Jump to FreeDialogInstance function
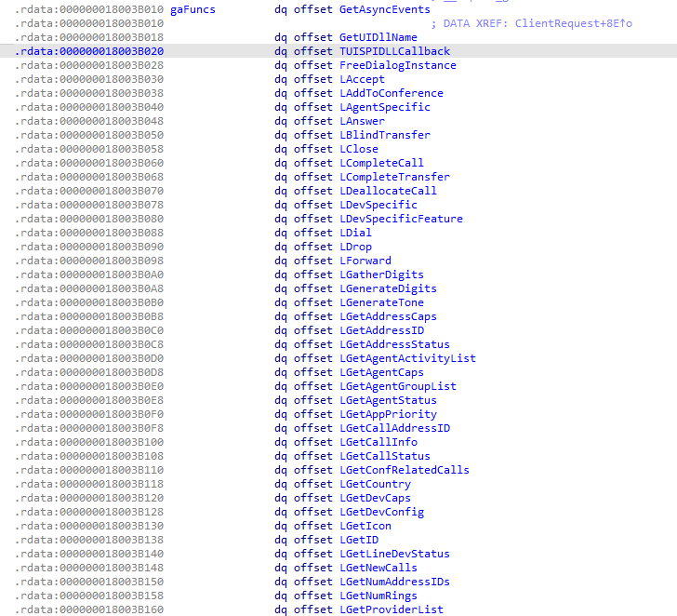 397,65
